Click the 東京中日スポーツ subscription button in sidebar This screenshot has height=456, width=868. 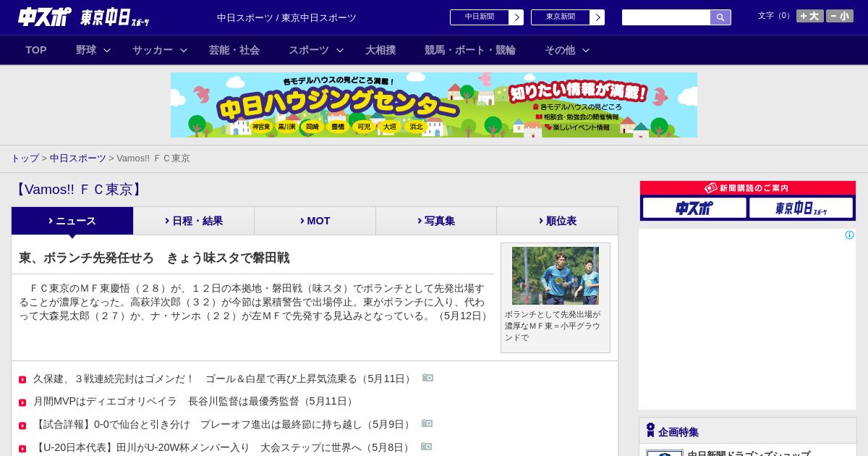tap(801, 208)
